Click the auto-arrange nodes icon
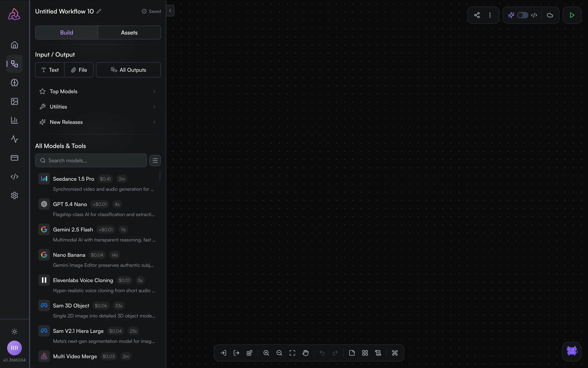Screen dimensions: 588x368 pos(378,353)
